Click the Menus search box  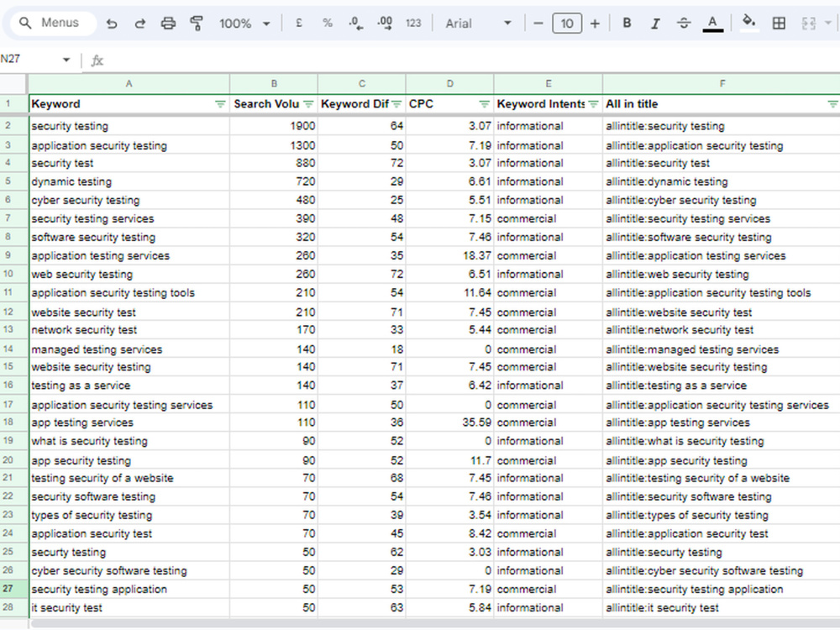(52, 23)
